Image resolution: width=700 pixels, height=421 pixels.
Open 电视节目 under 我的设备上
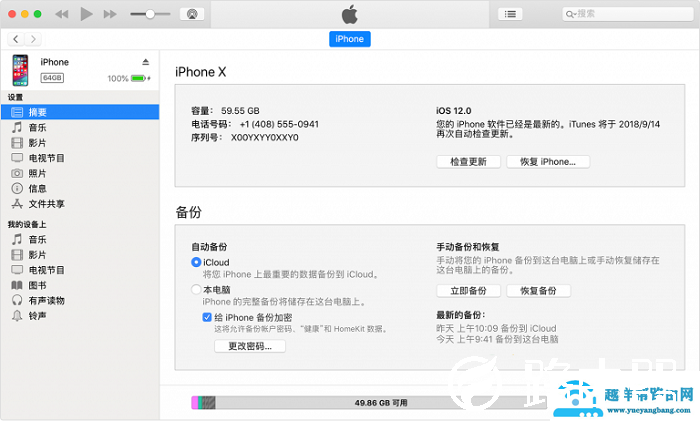(80, 270)
